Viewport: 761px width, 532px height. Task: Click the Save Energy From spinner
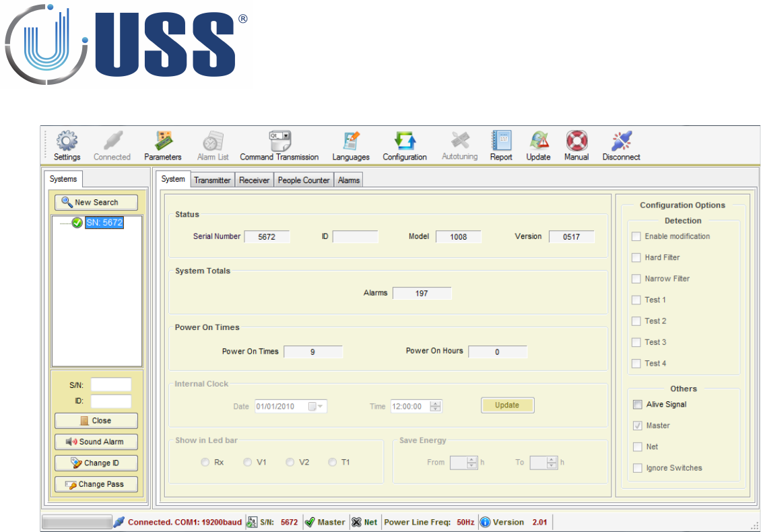[472, 463]
